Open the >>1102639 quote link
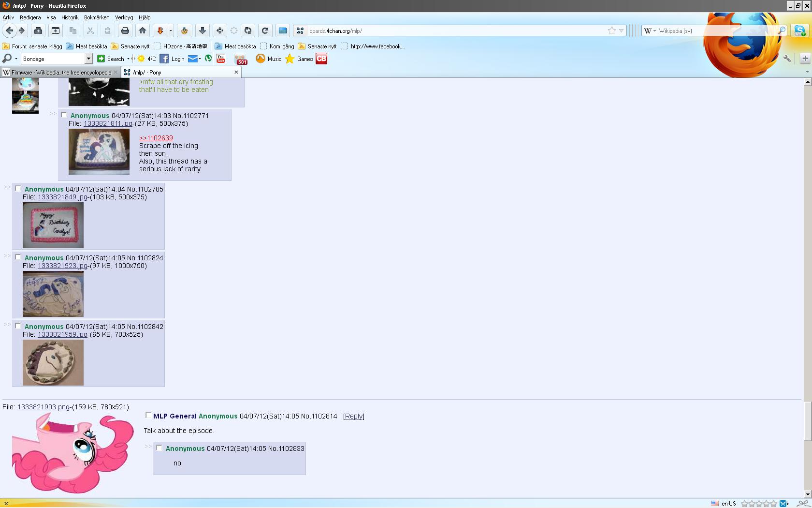Screen dimensions: 812x508 (156, 138)
